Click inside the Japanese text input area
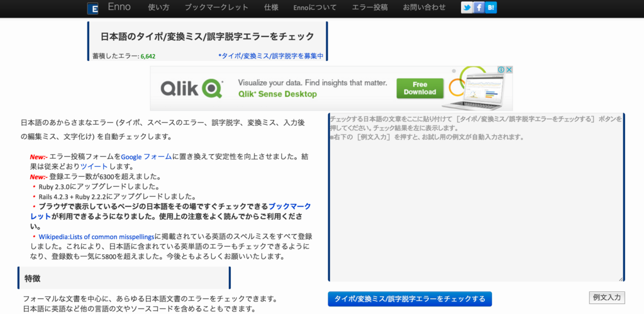The height and width of the screenshot is (314, 644). [x=477, y=198]
